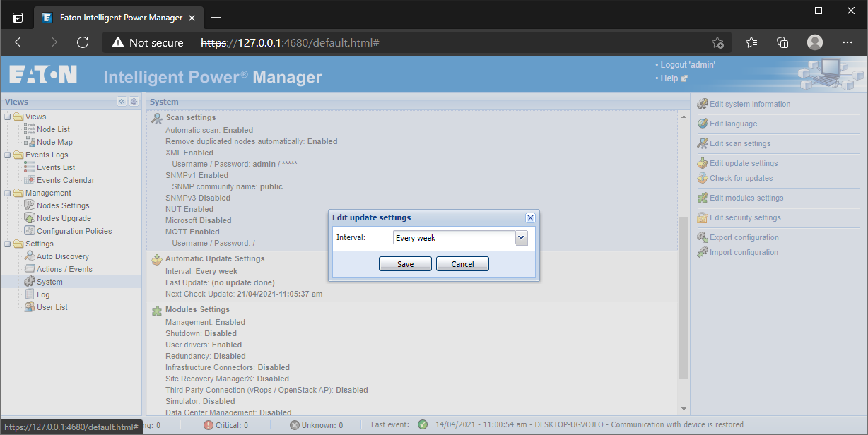Click the Import configuration icon
This screenshot has height=435, width=868.
[x=703, y=252]
